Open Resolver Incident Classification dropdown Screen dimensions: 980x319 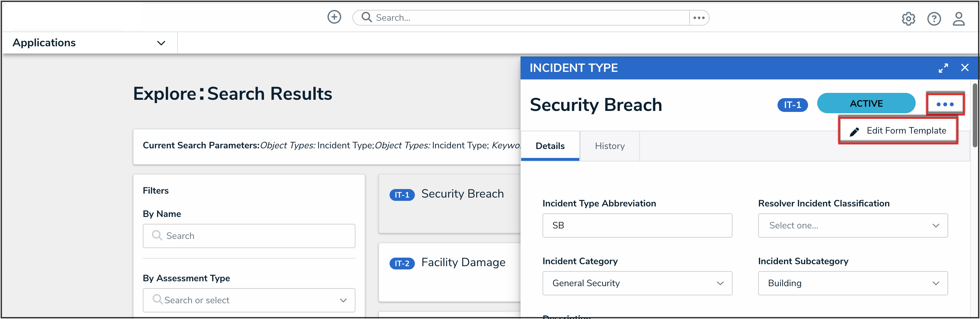(x=853, y=225)
